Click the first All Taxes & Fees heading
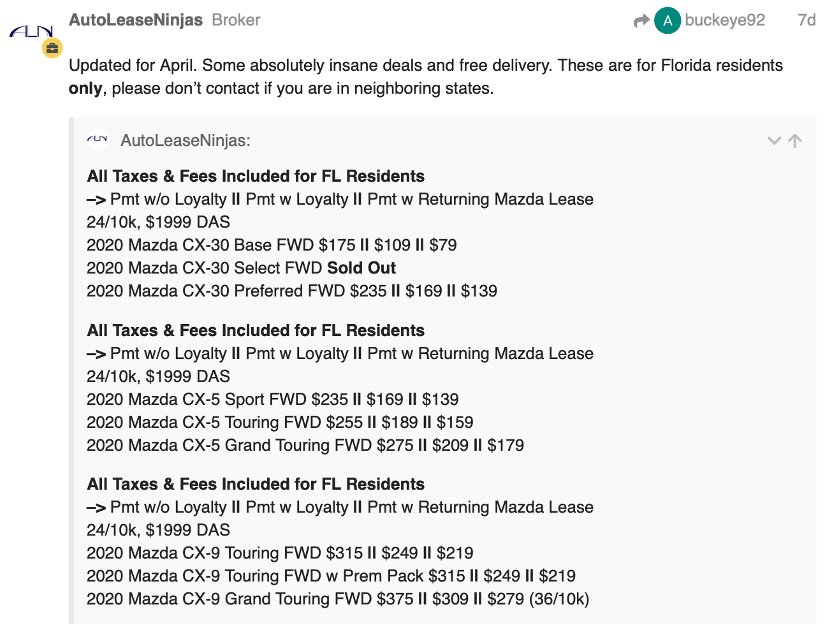The height and width of the screenshot is (644, 839). pos(256,176)
